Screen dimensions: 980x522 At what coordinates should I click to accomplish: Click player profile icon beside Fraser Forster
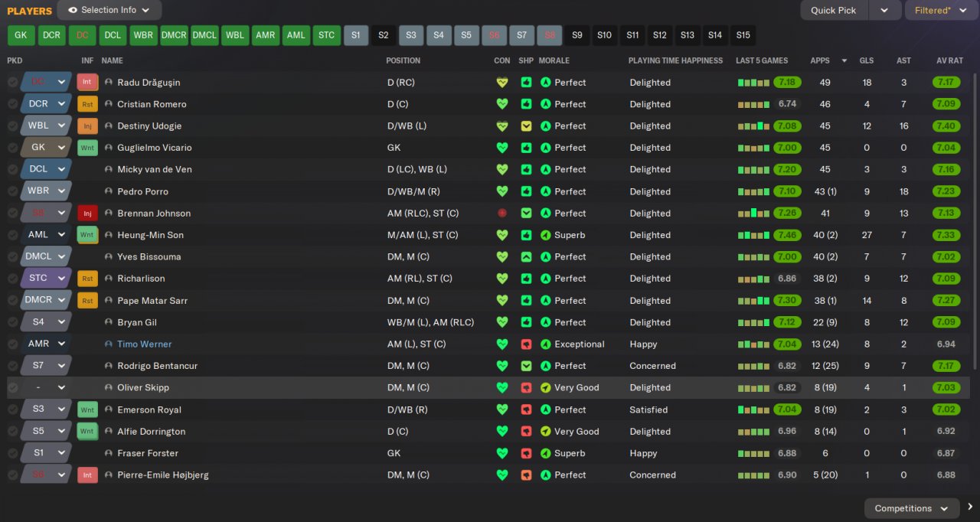(109, 453)
